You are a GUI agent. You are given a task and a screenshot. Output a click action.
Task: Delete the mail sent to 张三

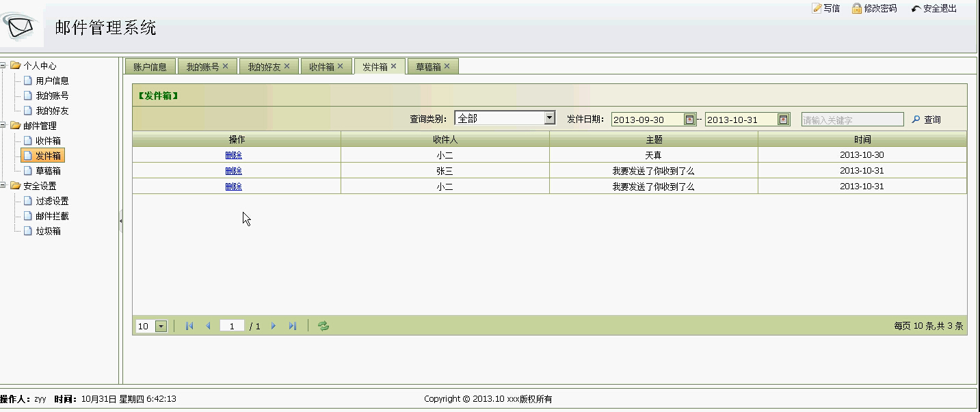pos(233,171)
